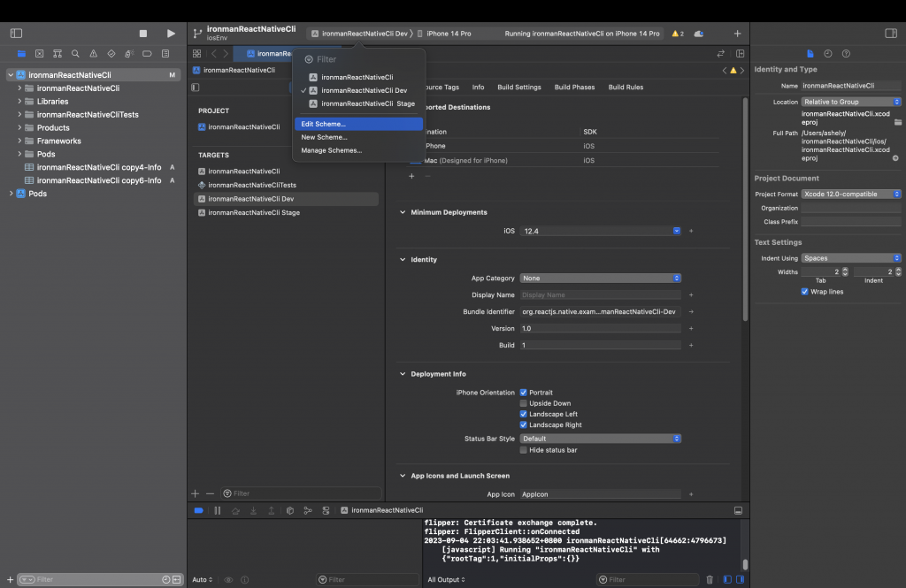Open the App Category dropdown
The width and height of the screenshot is (906, 588).
click(x=600, y=279)
